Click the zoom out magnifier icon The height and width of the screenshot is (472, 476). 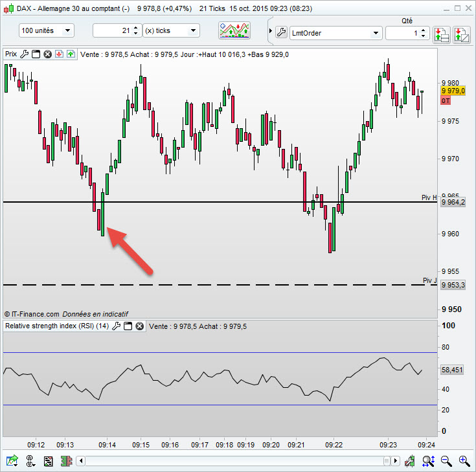pos(446,461)
